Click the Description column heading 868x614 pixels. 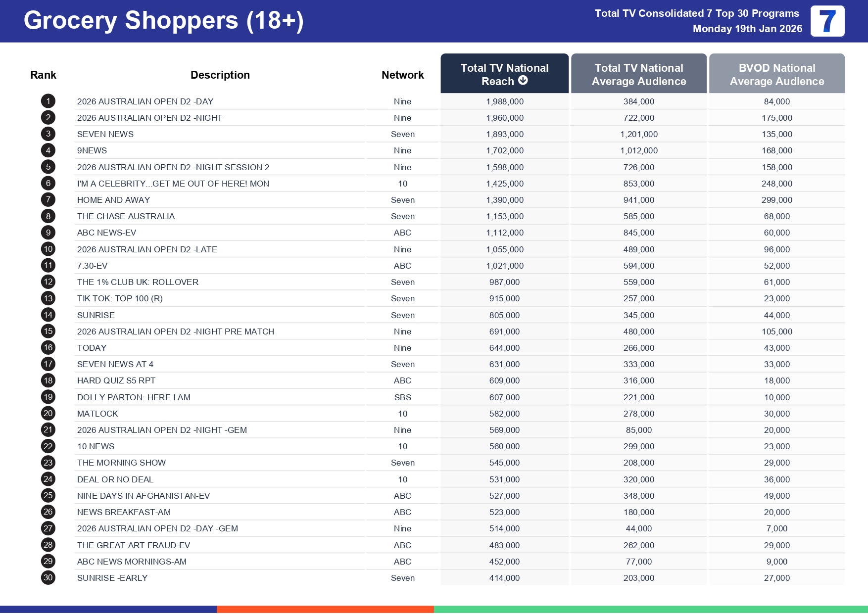[220, 75]
